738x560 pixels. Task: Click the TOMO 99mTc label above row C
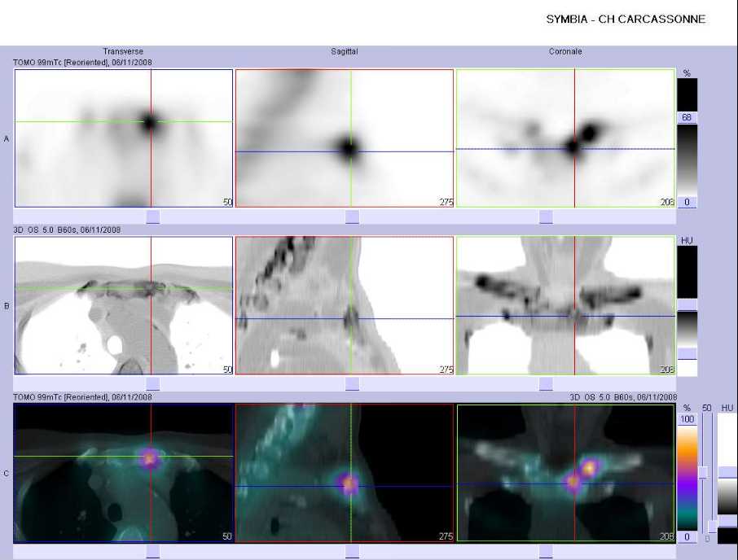[x=82, y=397]
